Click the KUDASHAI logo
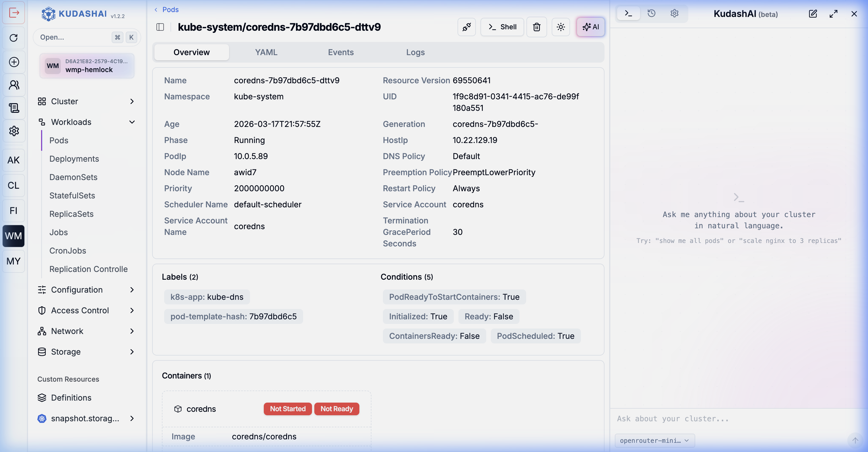 tap(74, 14)
